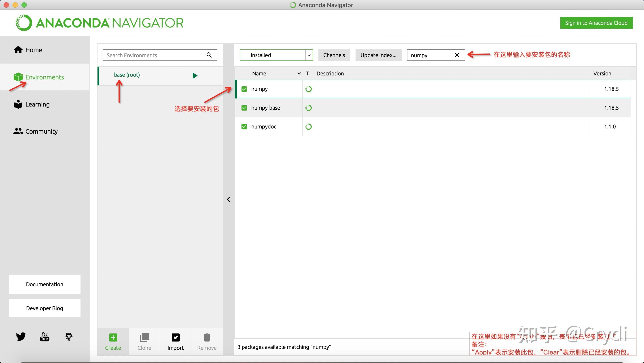Click the Home house icon
Viewport: 644px width, 363px height.
18,49
